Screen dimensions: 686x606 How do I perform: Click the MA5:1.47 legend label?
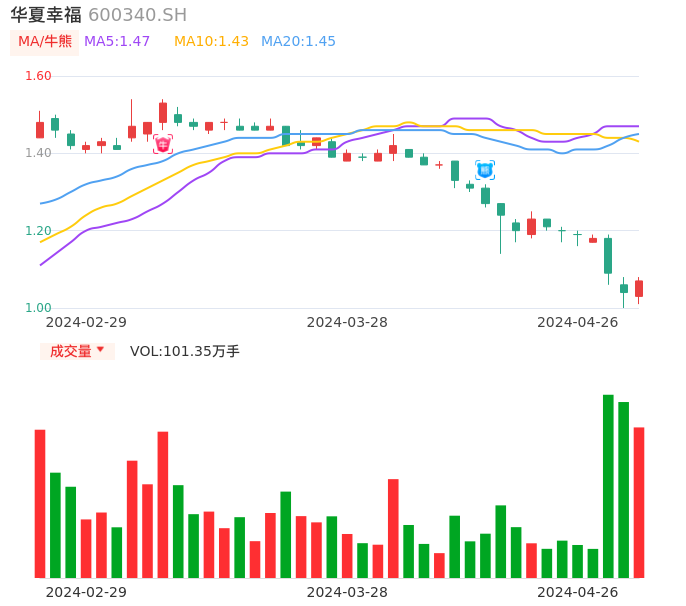click(x=117, y=42)
